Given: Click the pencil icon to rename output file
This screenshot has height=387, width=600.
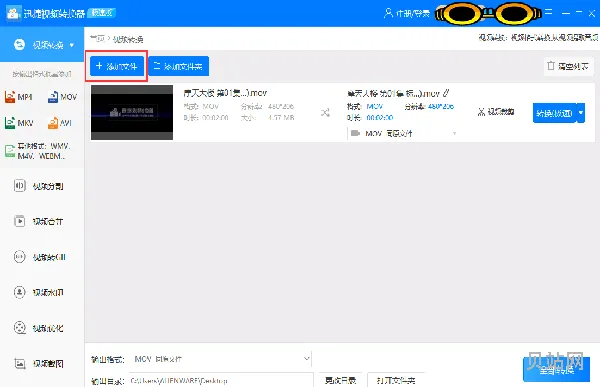Looking at the screenshot, I should tap(446, 93).
